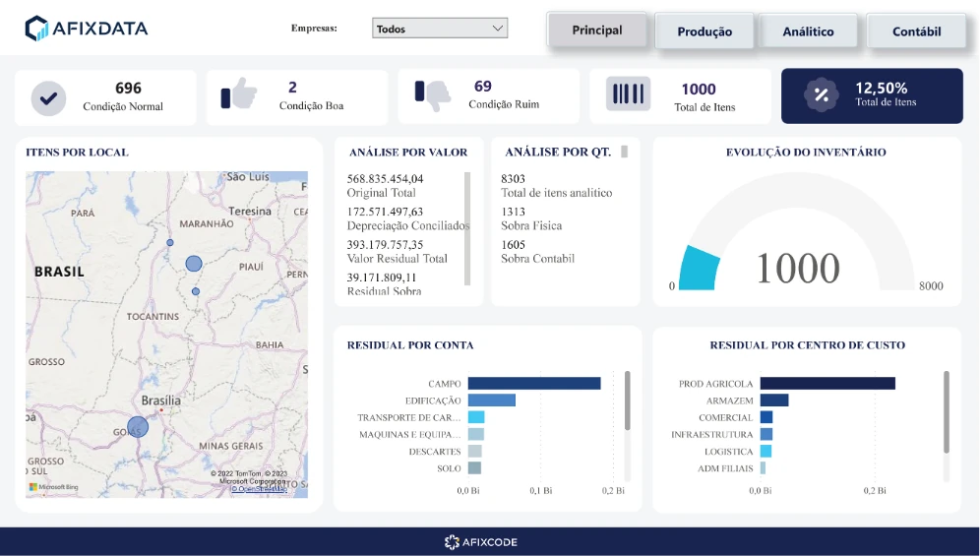
Task: Open the Empresas dropdown
Action: pos(440,29)
